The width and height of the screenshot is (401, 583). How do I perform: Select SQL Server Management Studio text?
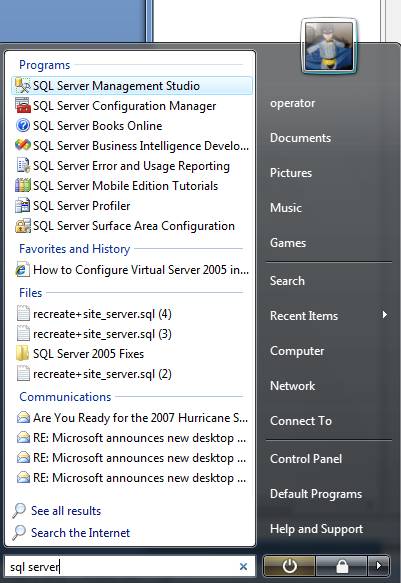(116, 86)
